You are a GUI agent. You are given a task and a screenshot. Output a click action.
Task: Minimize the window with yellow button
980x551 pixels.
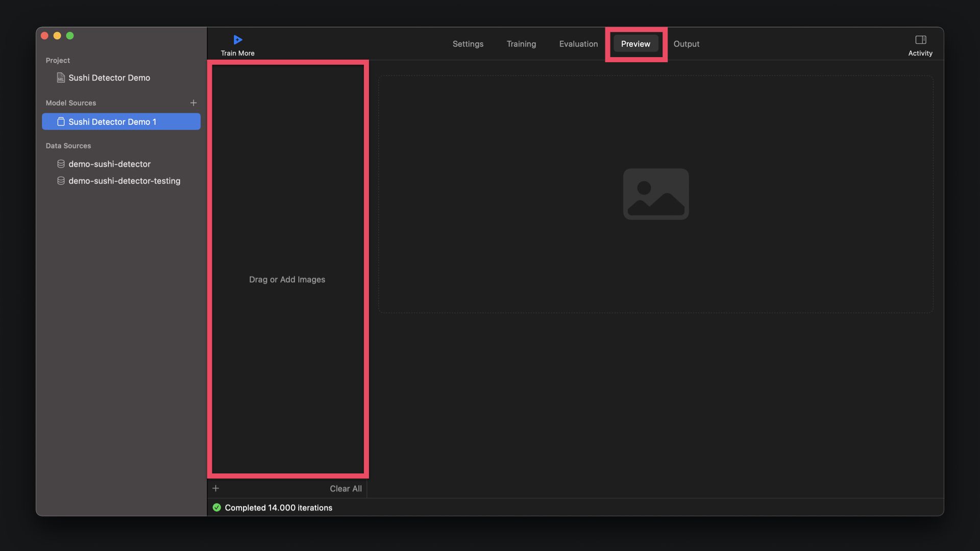(57, 36)
